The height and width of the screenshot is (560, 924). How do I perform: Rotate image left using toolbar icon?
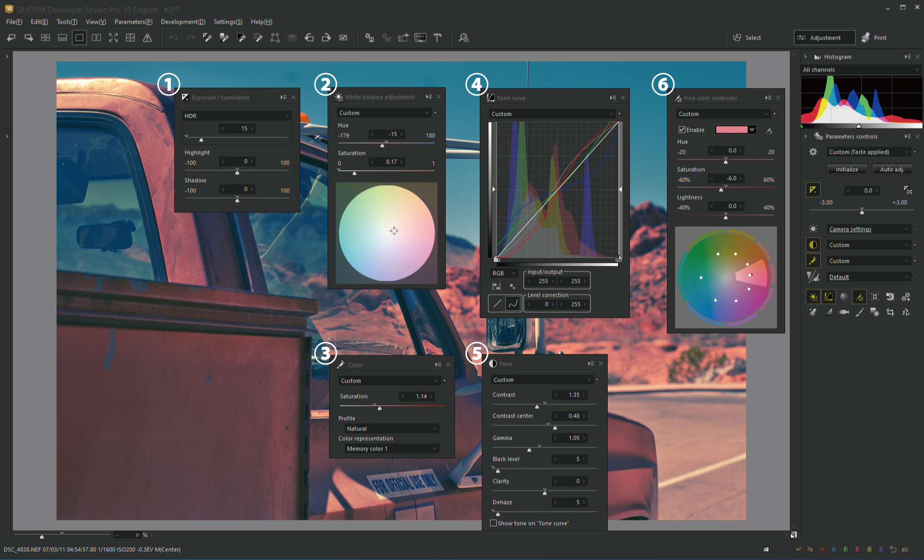309,38
